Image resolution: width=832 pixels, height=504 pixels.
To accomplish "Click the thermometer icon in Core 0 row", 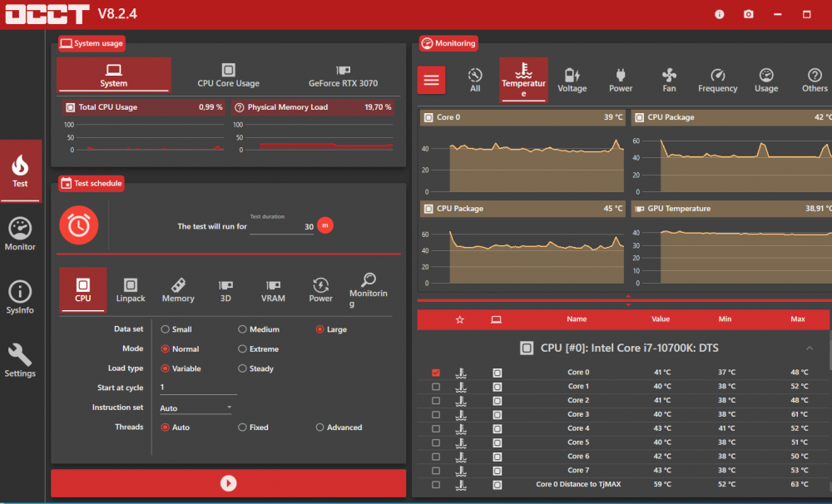I will (461, 373).
